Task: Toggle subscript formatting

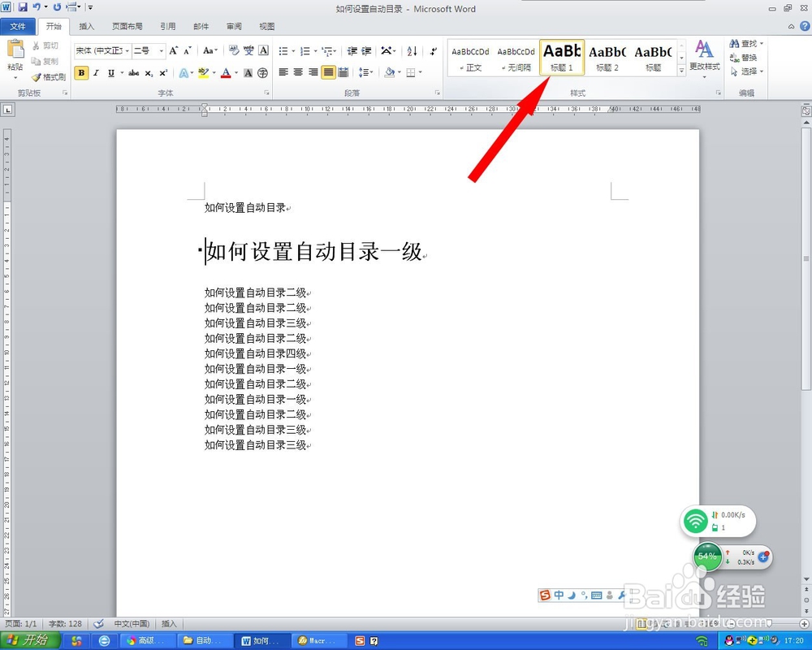Action: (149, 73)
